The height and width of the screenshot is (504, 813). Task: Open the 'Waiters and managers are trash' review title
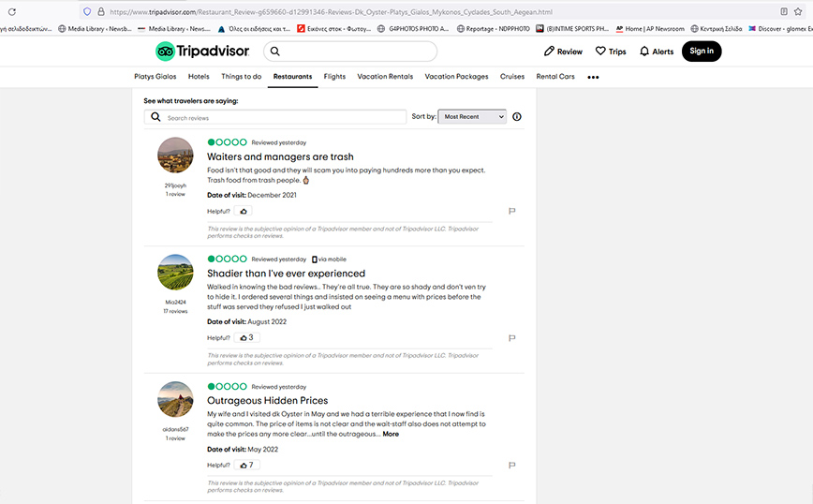click(x=280, y=156)
